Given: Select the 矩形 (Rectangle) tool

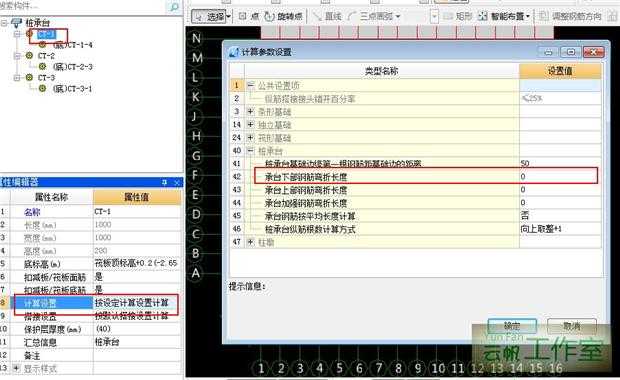Looking at the screenshot, I should pyautogui.click(x=458, y=16).
